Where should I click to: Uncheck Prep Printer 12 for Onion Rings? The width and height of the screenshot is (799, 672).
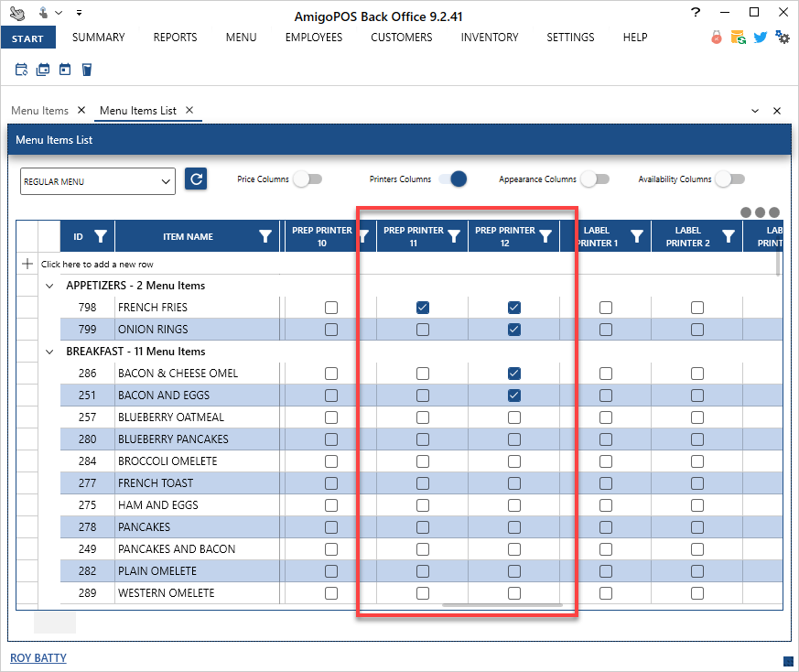(x=513, y=330)
